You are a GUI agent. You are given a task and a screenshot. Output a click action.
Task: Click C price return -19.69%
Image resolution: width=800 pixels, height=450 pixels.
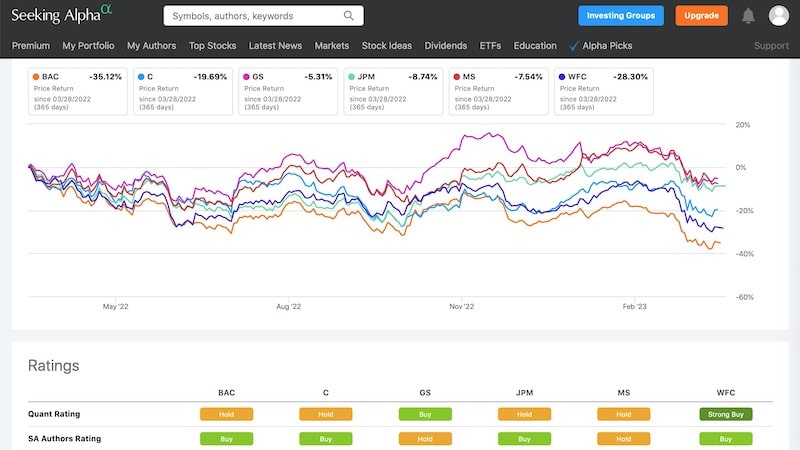coord(210,77)
